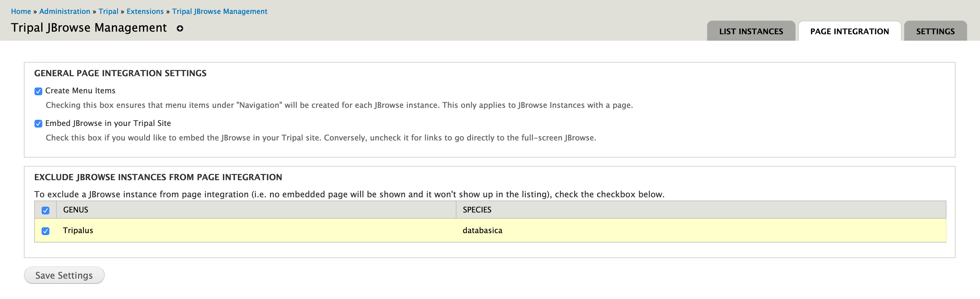This screenshot has width=980, height=299.
Task: Toggle the select-all checkbox in the table header
Action: (x=46, y=210)
